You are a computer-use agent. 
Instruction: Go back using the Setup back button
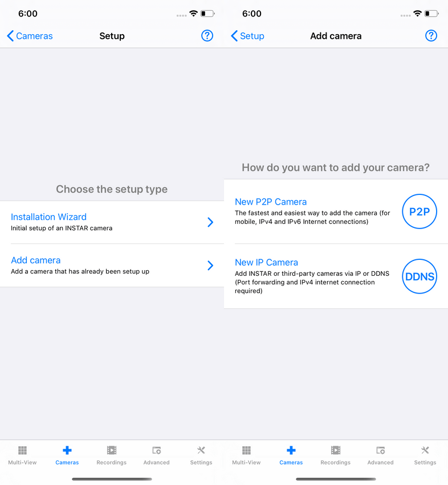[x=248, y=36]
